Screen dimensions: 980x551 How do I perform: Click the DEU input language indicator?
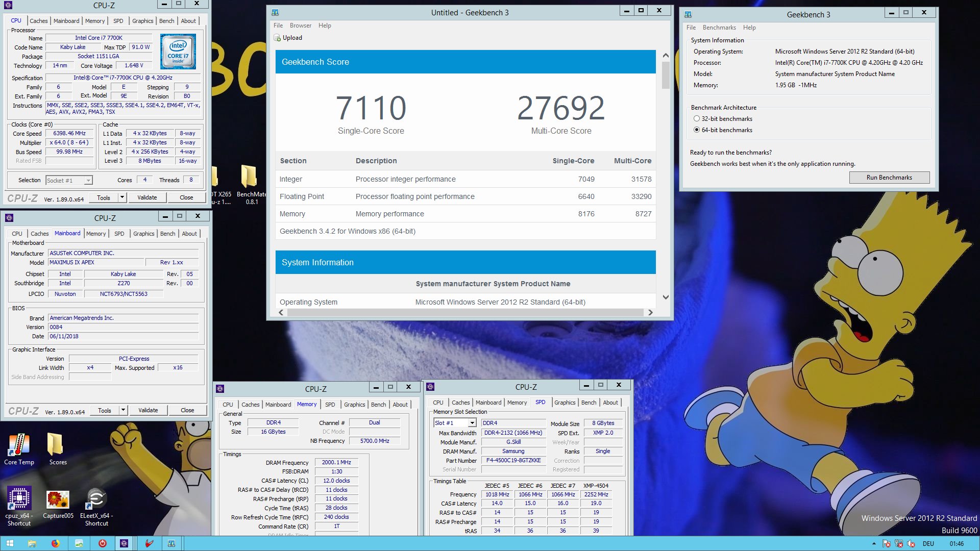928,544
